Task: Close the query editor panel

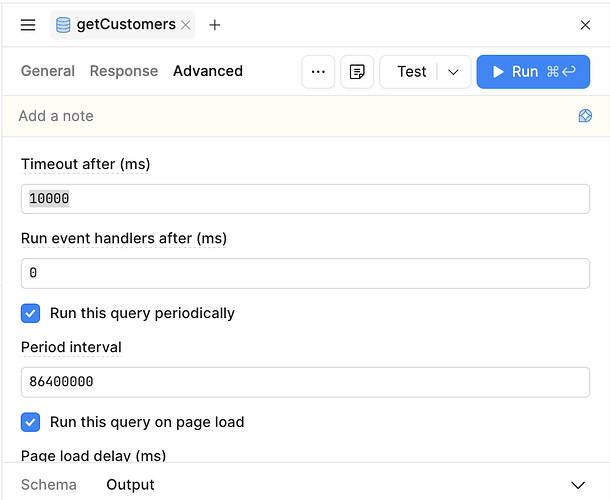Action: point(585,25)
